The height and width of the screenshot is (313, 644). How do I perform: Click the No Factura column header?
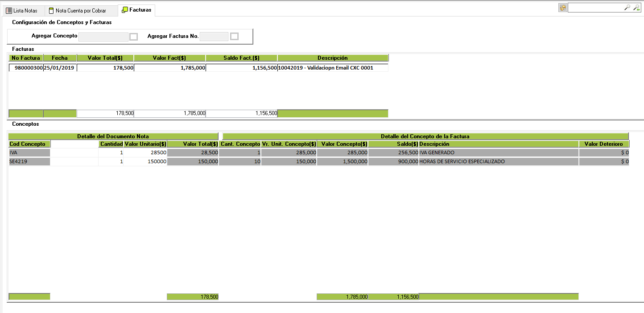26,58
